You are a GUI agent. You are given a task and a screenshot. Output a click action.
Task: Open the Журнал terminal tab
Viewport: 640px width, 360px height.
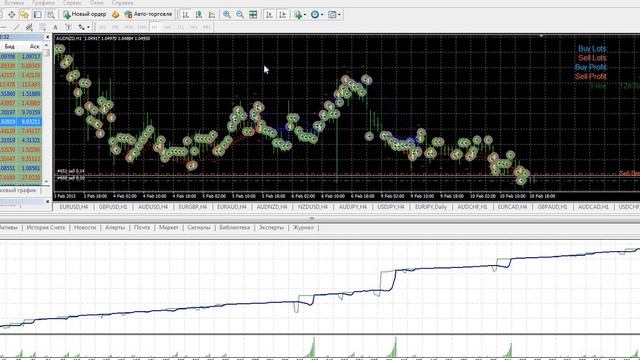coord(303,227)
